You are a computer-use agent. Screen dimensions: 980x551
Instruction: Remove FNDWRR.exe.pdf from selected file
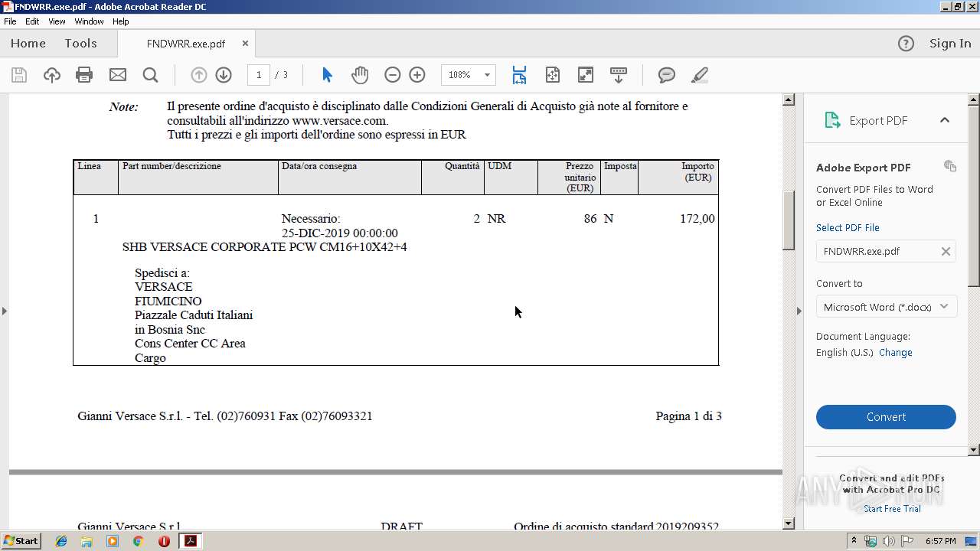tap(946, 251)
